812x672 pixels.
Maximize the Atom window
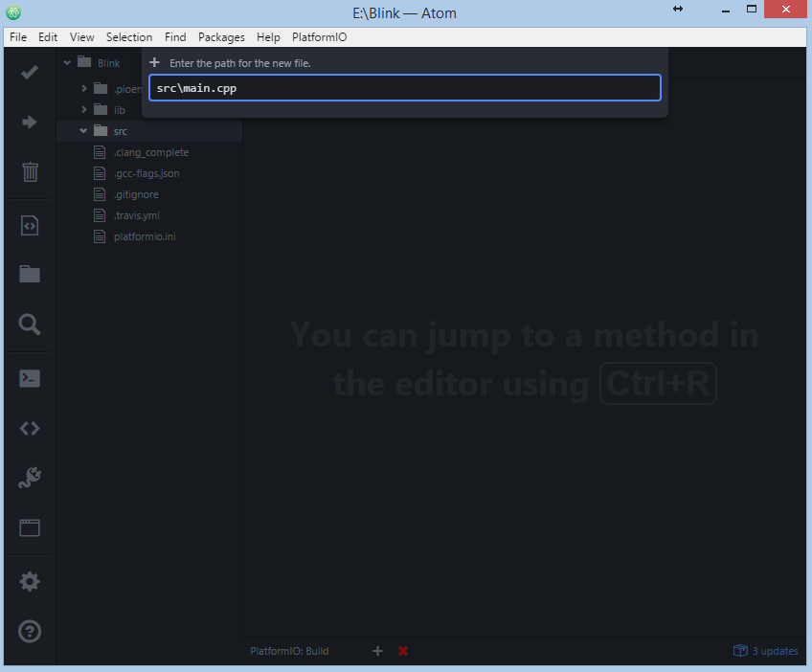tap(752, 9)
